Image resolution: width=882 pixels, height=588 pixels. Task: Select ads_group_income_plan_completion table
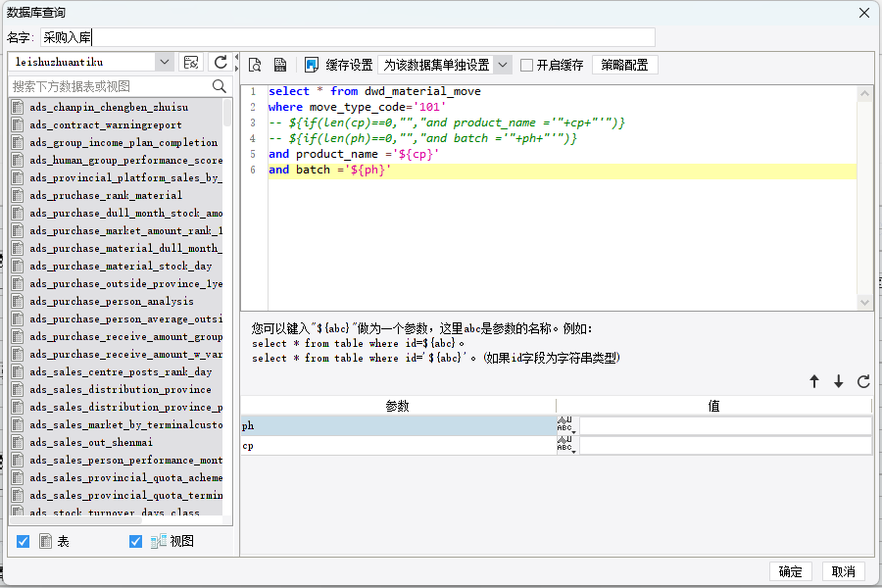click(x=123, y=142)
